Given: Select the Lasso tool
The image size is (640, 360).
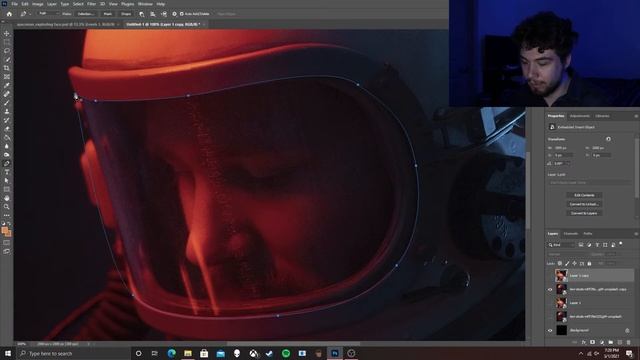Looking at the screenshot, I should click(x=7, y=51).
